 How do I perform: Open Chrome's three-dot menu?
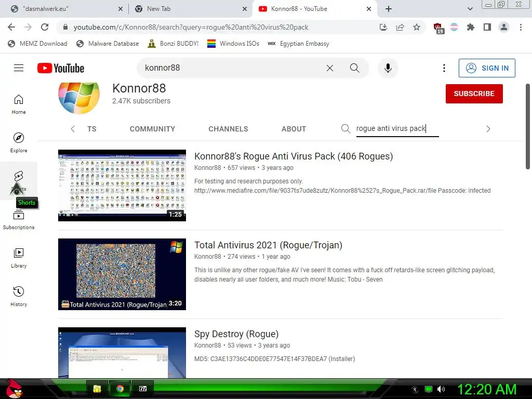coord(521,27)
